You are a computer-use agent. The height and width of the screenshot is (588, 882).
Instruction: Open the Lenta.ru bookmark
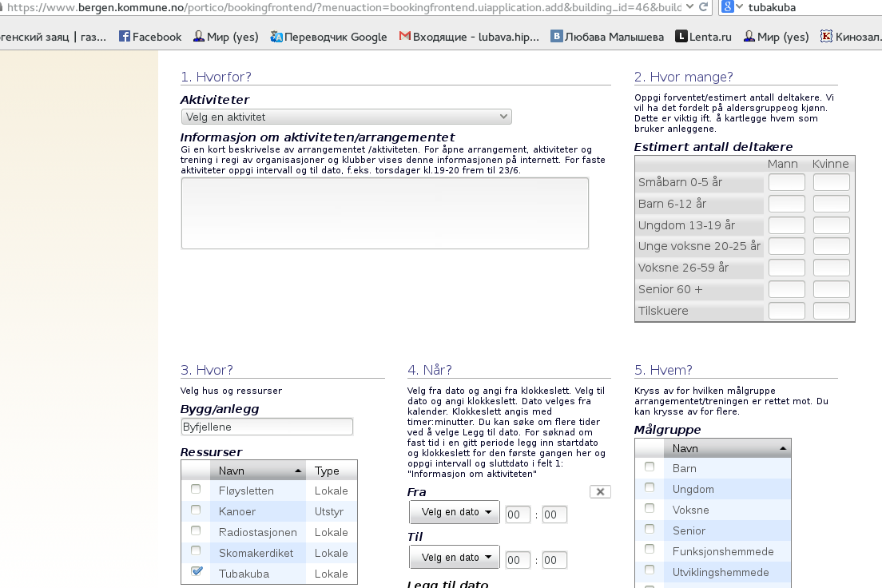coord(703,37)
